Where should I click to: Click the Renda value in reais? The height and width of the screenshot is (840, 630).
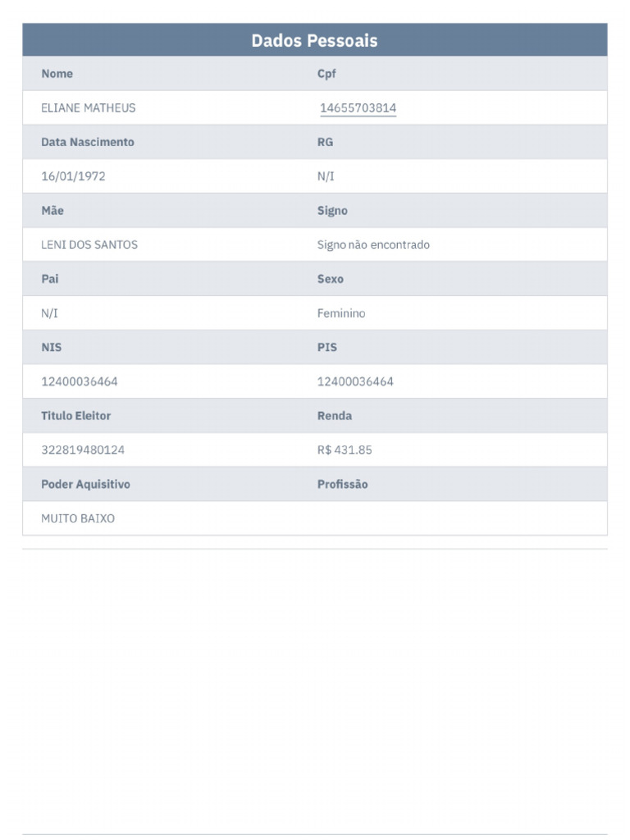pos(345,450)
